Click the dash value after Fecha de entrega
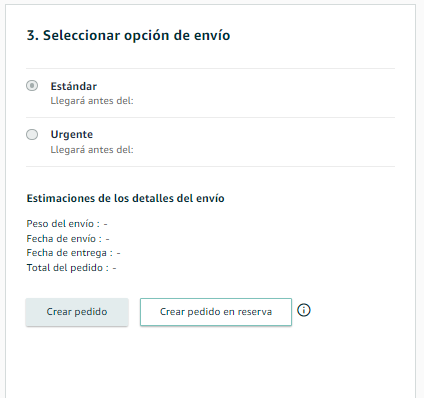 point(118,253)
